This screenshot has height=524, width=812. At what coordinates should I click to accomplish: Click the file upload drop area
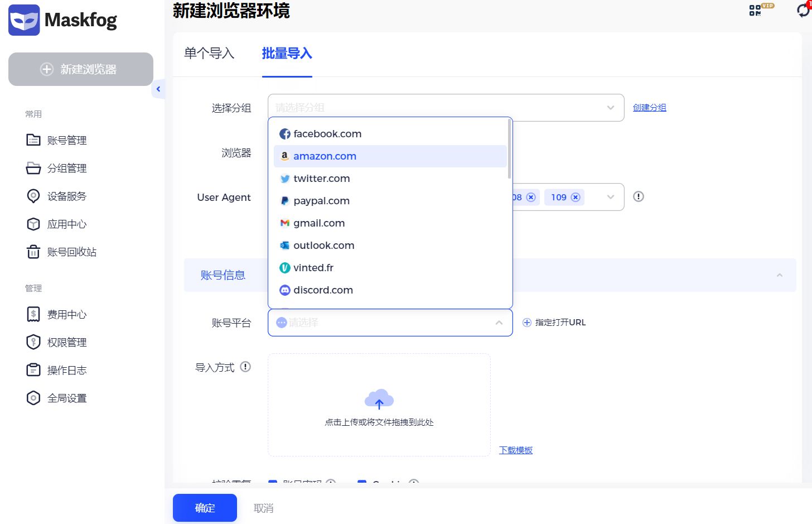pyautogui.click(x=379, y=405)
